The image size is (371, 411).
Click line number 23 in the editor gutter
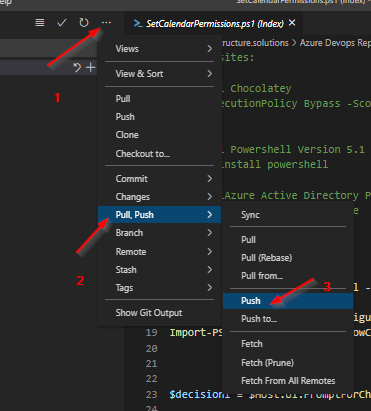pos(152,394)
